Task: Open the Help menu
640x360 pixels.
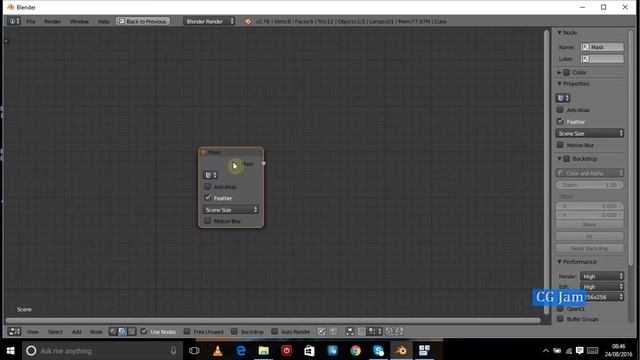Action: (103, 21)
